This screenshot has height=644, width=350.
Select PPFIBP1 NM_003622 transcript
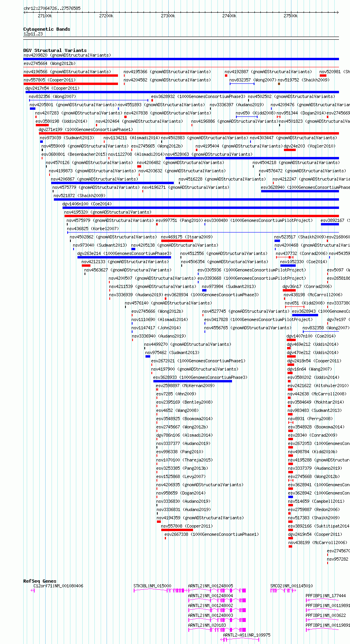click(x=322, y=620)
